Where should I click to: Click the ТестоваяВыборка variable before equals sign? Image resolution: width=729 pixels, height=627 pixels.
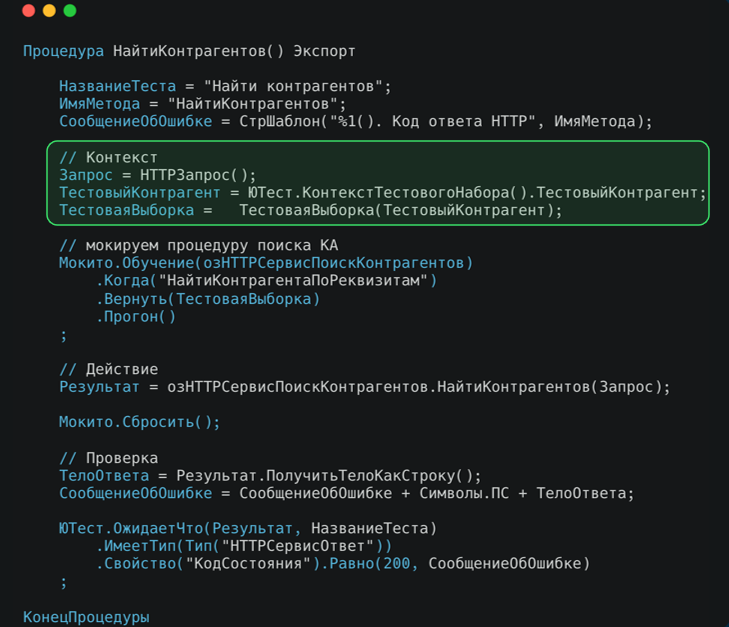click(x=126, y=210)
